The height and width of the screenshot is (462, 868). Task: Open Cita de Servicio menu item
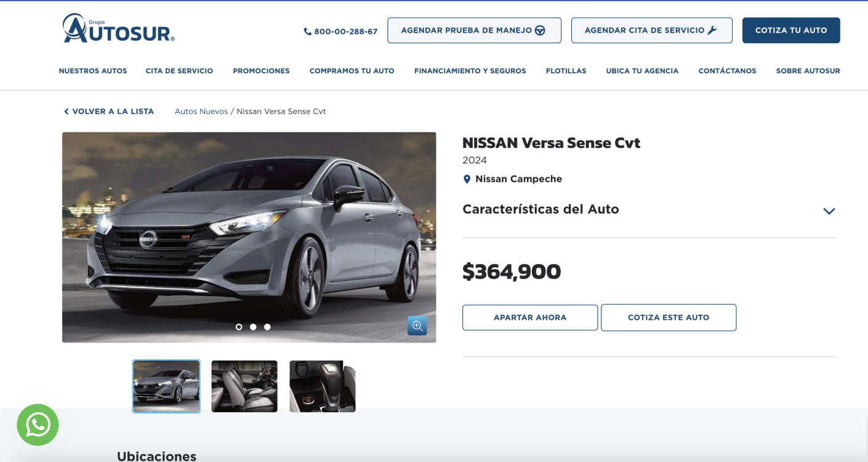179,71
